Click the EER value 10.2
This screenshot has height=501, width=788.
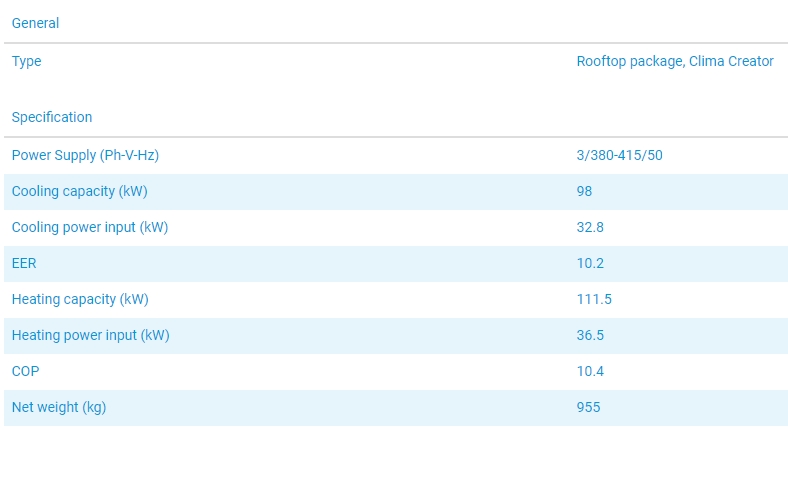pos(590,263)
